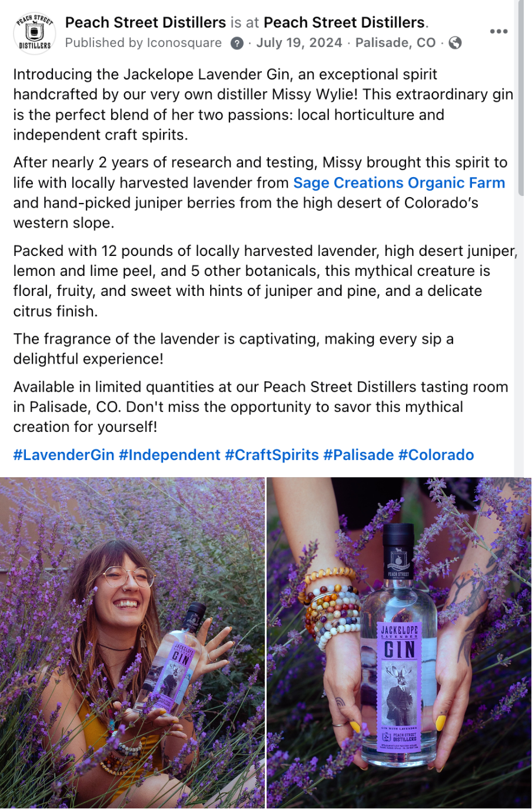Click the #CraftSpirits hashtag
This screenshot has width=532, height=809.
pyautogui.click(x=272, y=455)
